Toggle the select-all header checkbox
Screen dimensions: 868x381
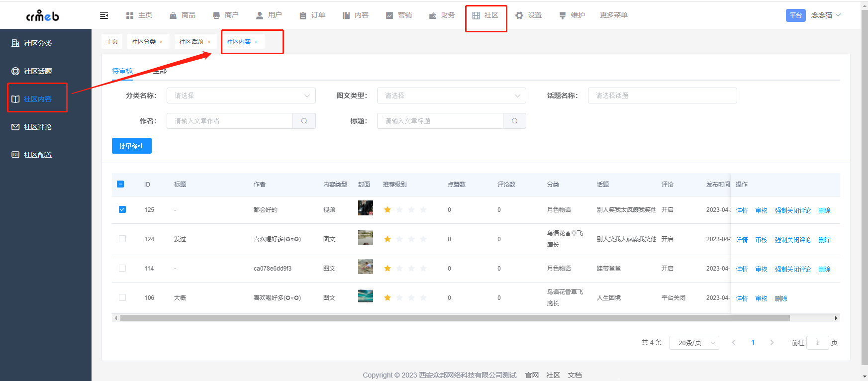point(120,184)
